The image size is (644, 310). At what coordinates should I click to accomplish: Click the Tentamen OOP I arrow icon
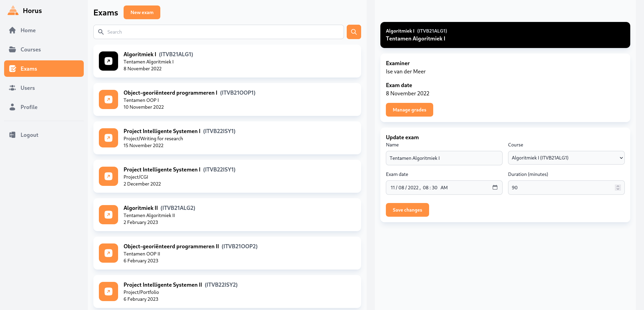[108, 99]
